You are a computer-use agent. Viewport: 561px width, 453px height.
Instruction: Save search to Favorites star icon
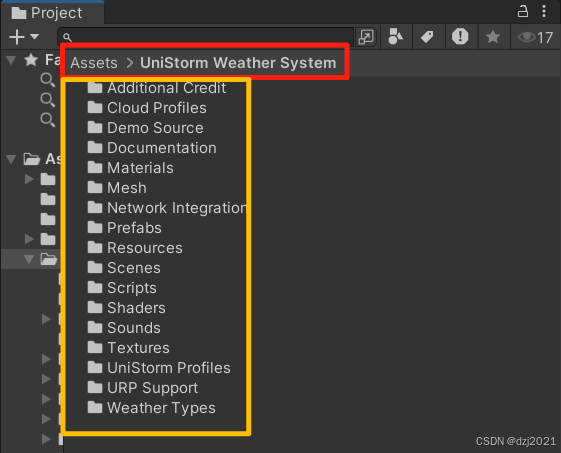(x=493, y=36)
